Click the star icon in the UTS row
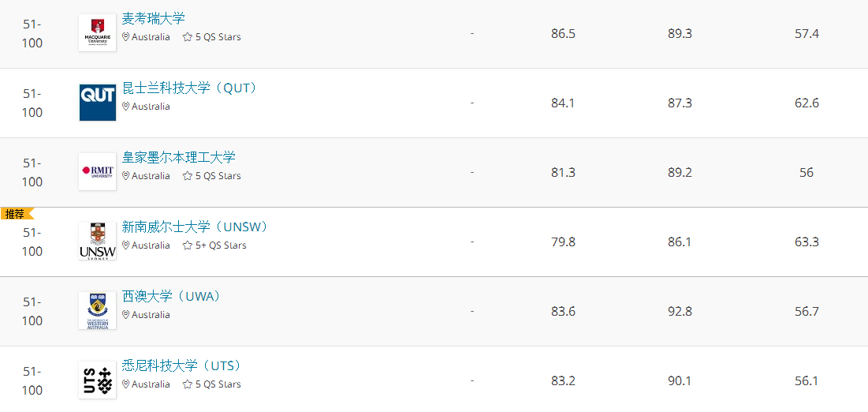 [188, 384]
